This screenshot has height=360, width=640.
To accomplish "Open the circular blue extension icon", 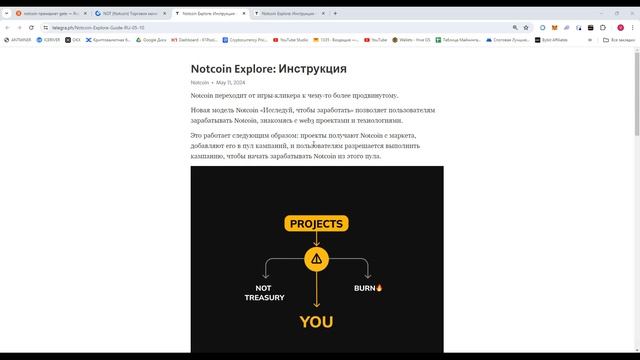I will [x=542, y=28].
